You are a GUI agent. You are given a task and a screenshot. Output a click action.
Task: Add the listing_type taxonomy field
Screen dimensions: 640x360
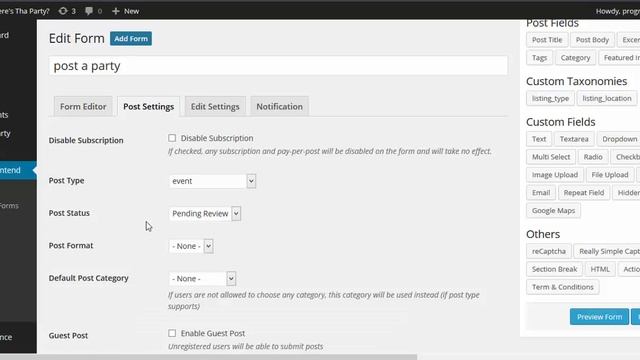point(550,98)
